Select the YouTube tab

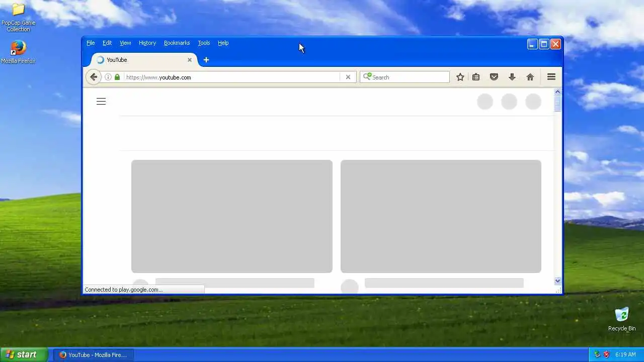click(x=143, y=60)
